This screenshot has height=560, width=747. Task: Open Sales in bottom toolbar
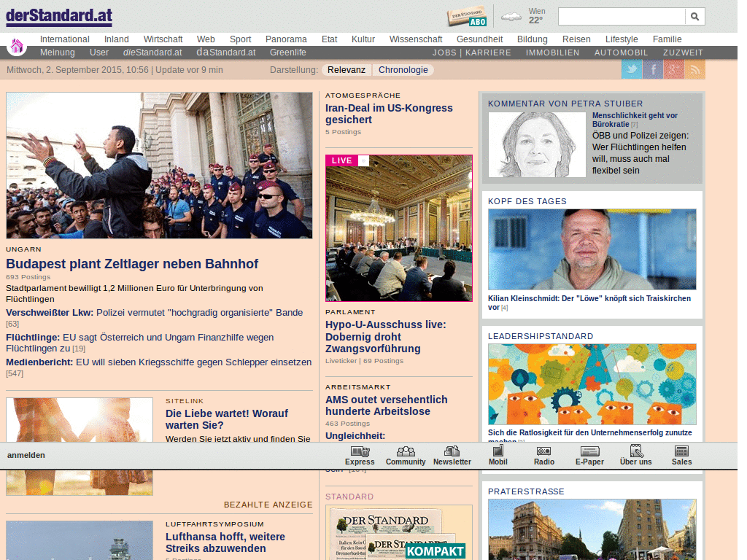coord(682,456)
